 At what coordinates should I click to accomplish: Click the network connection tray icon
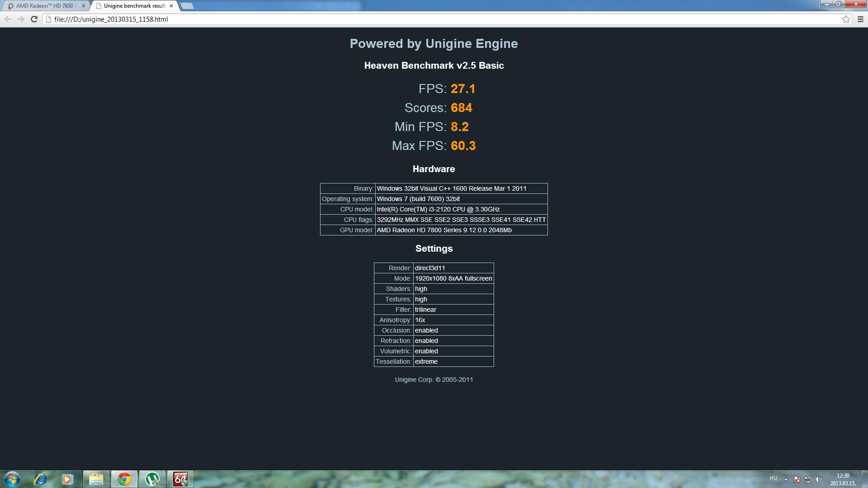(x=808, y=479)
